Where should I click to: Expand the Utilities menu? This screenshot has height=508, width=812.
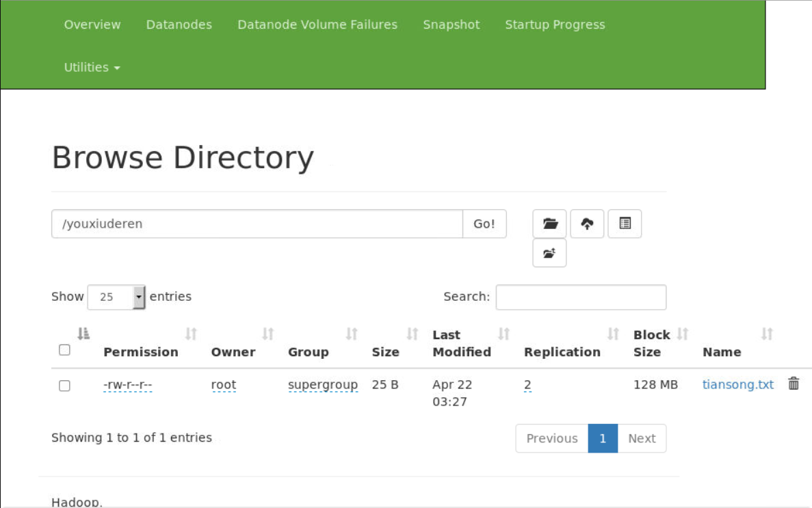click(92, 67)
